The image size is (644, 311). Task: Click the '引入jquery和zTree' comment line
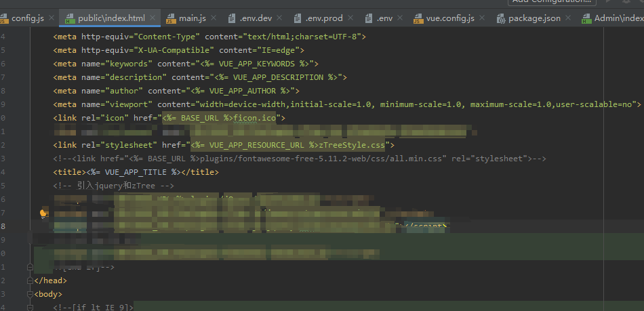114,186
